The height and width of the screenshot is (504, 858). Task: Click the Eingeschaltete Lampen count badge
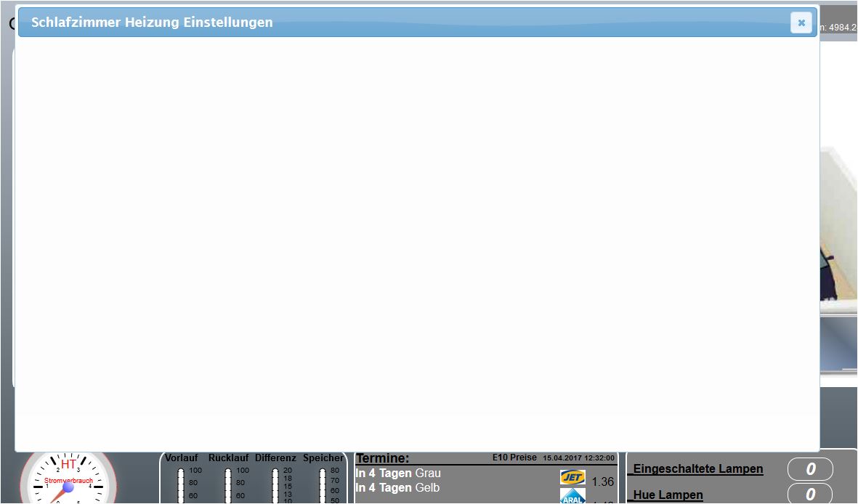(x=810, y=470)
